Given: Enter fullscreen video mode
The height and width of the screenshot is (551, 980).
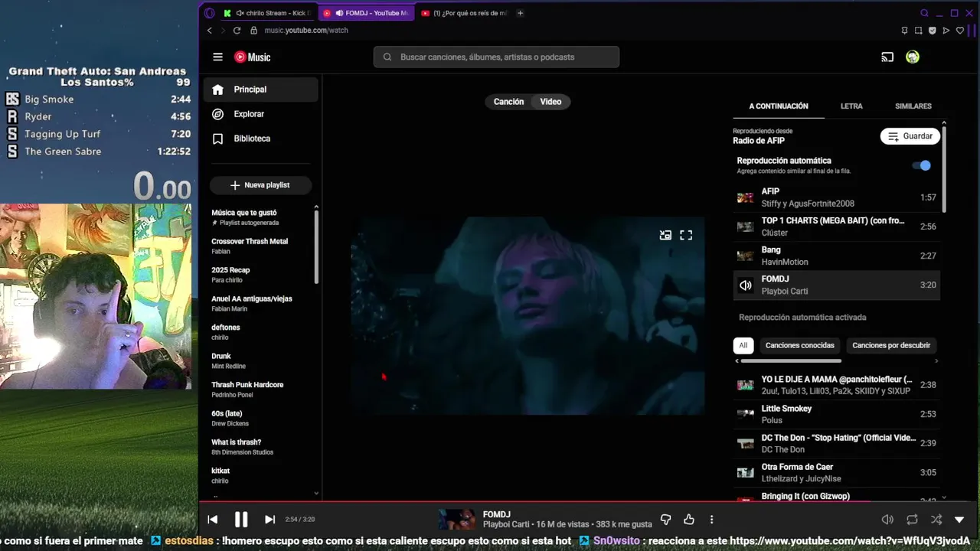Looking at the screenshot, I should click(x=686, y=236).
